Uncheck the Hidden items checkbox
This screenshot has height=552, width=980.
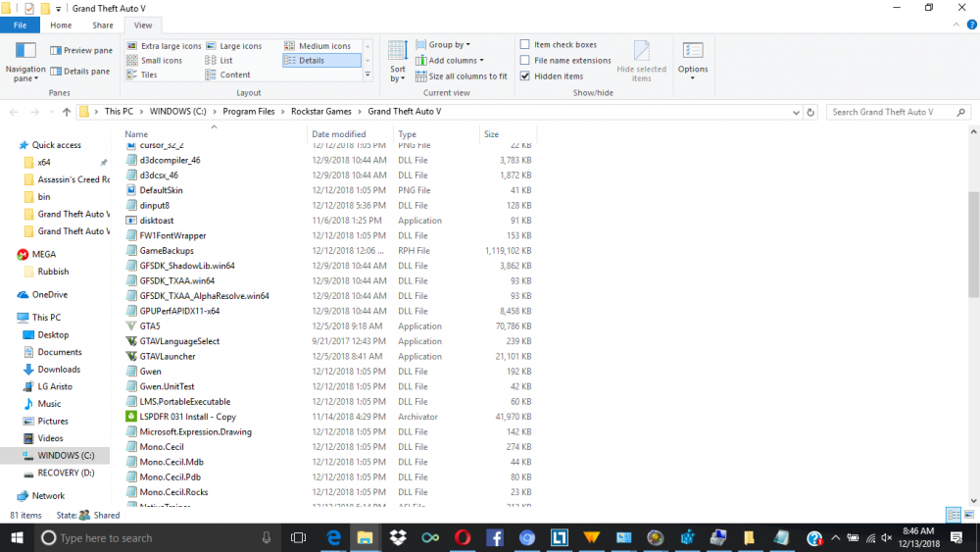525,75
